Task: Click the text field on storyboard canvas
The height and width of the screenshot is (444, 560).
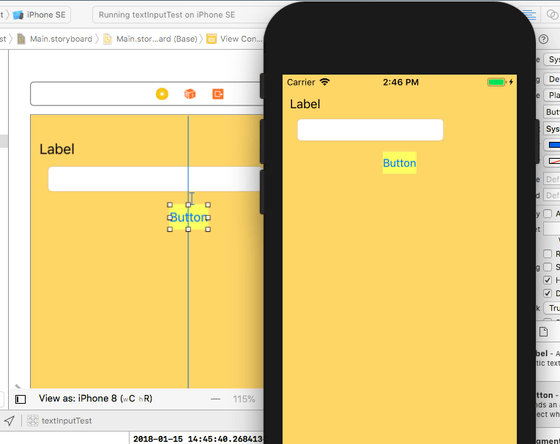Action: coord(155,179)
